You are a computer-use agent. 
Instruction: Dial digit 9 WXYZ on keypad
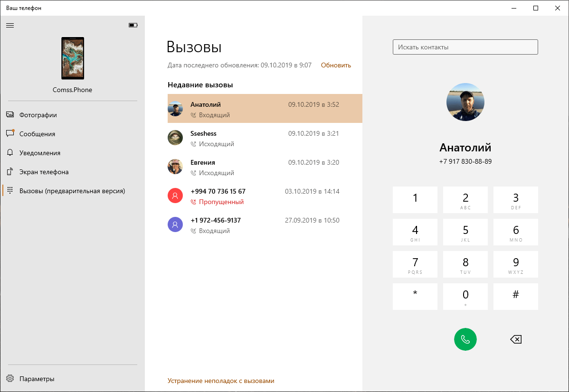coord(516,264)
